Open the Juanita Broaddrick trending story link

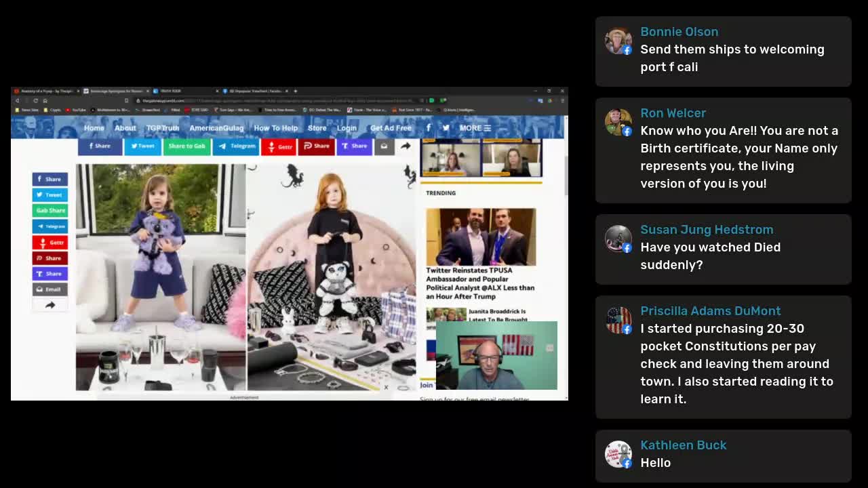click(498, 315)
